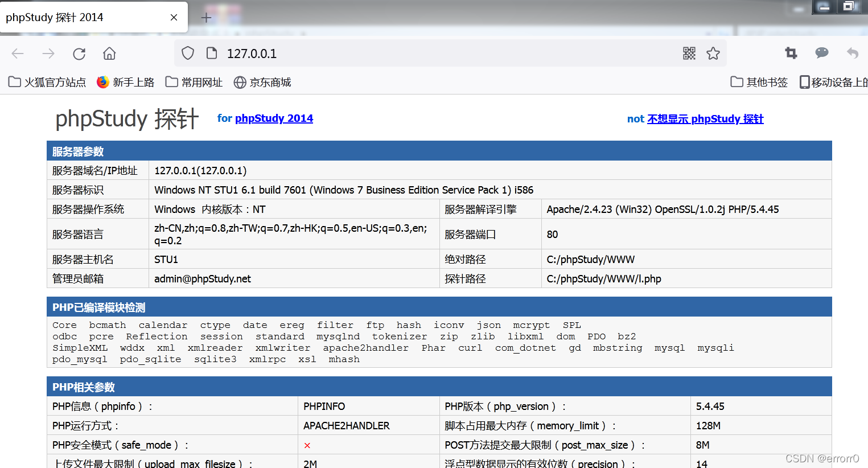Open the 常用网址 bookmark folder
Screen dimensions: 868x468
click(x=194, y=82)
